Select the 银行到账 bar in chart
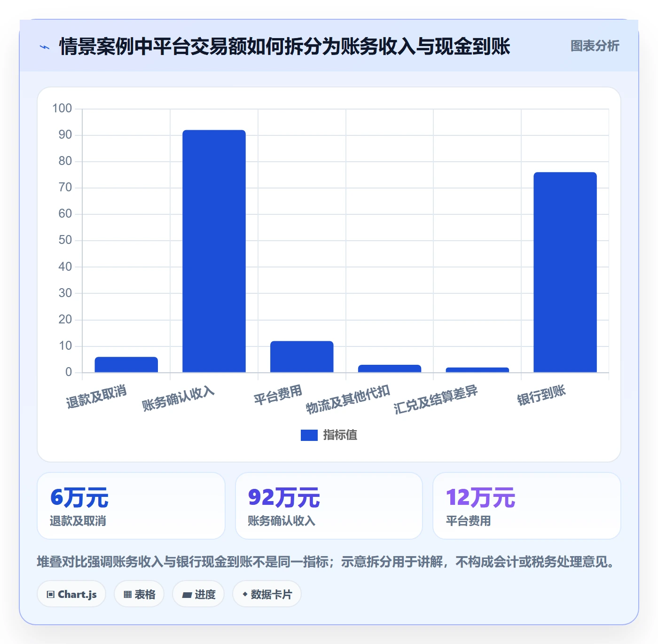Screen dimensions: 658x644 [565, 272]
